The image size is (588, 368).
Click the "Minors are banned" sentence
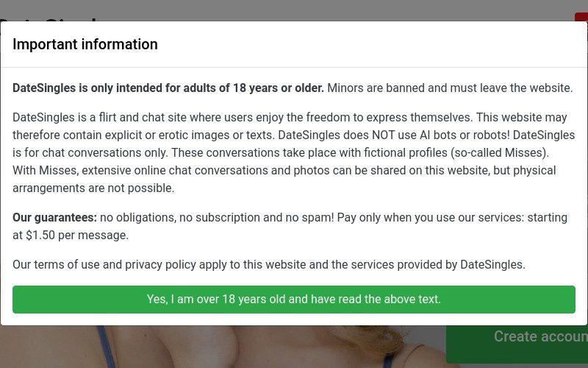pos(450,88)
